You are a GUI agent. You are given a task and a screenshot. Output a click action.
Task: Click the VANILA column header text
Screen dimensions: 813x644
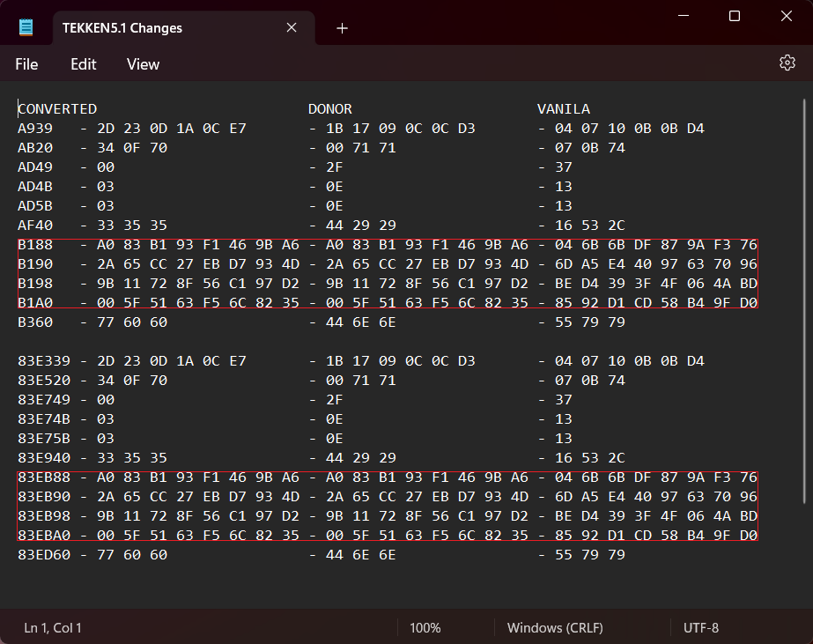point(564,109)
